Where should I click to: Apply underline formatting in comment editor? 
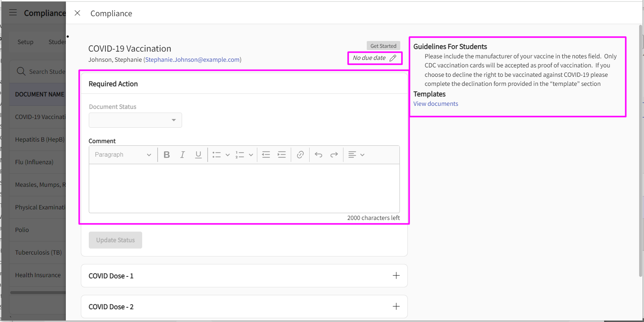(198, 155)
